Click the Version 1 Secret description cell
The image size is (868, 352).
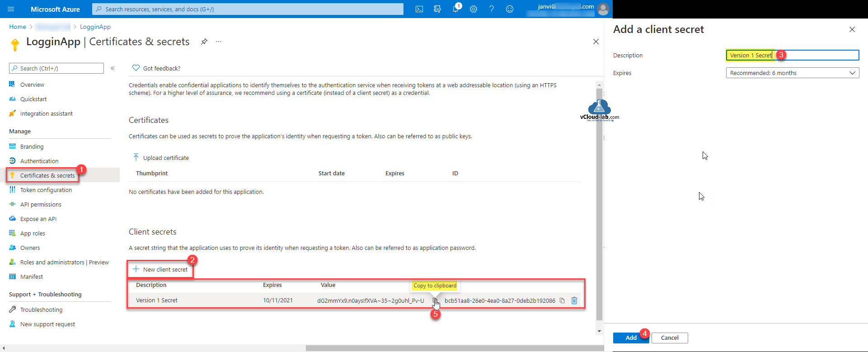(157, 300)
